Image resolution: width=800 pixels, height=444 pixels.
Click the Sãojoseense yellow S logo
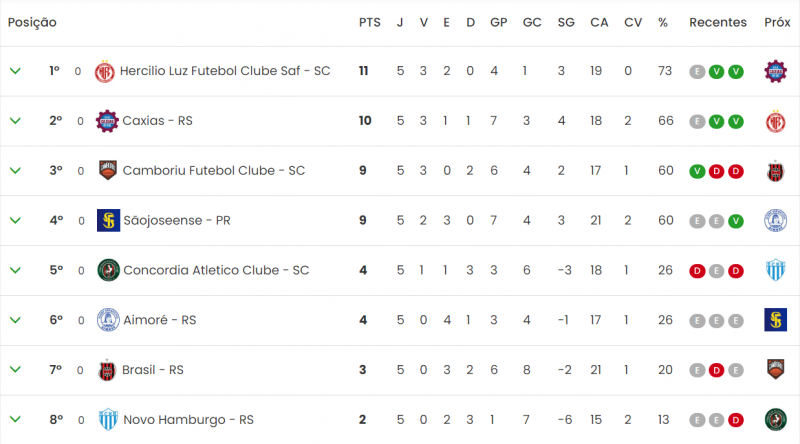coord(108,220)
